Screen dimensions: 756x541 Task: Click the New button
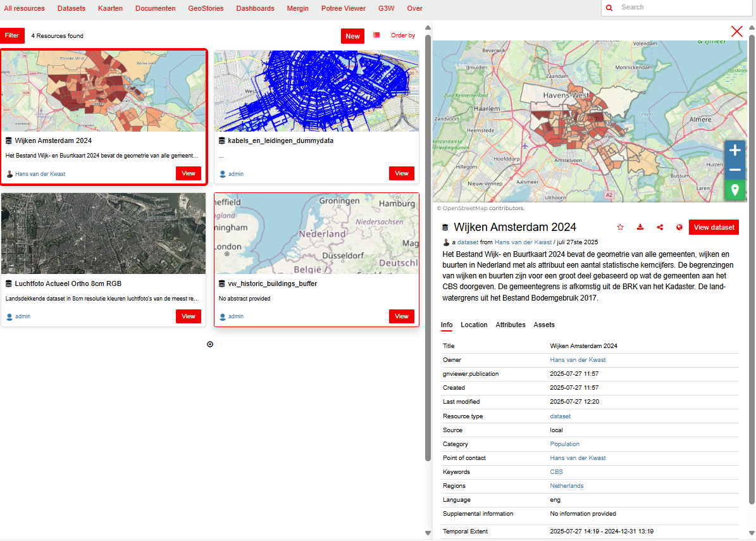352,36
